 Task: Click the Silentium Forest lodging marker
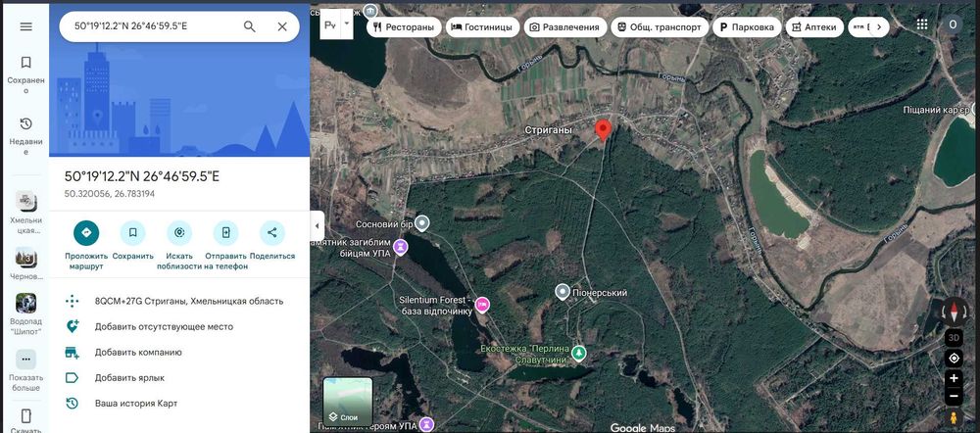point(482,305)
